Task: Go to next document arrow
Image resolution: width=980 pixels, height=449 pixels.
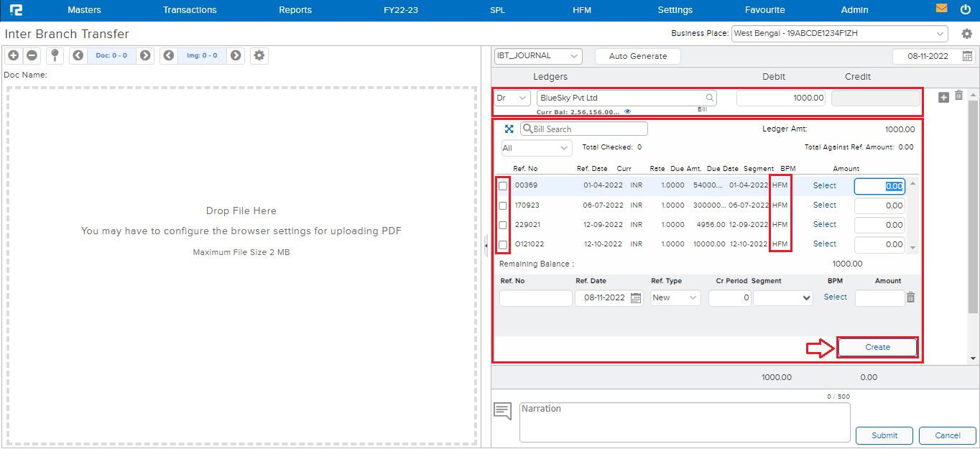Action: point(145,55)
